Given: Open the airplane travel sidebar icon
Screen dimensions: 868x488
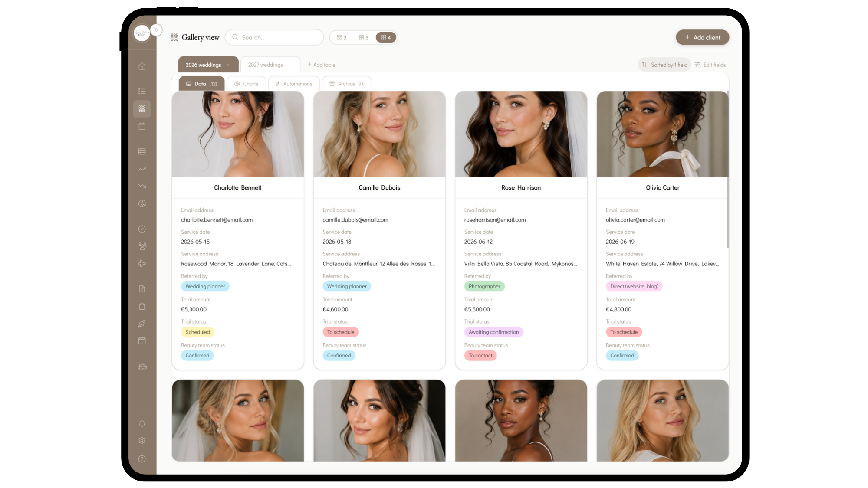Looking at the screenshot, I should [142, 263].
